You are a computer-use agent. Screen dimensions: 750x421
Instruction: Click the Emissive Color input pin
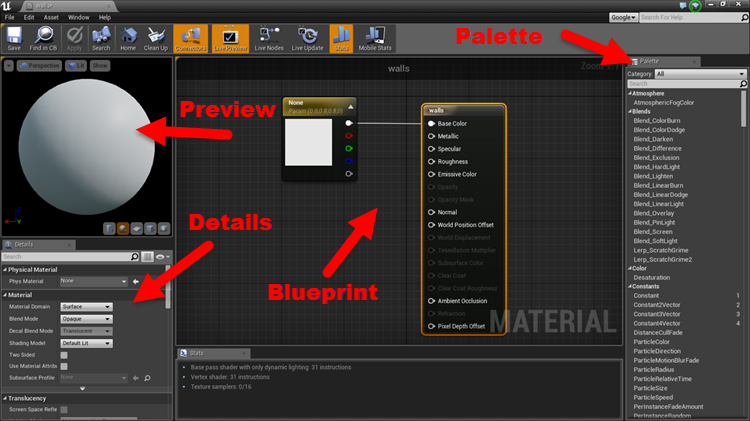[431, 174]
